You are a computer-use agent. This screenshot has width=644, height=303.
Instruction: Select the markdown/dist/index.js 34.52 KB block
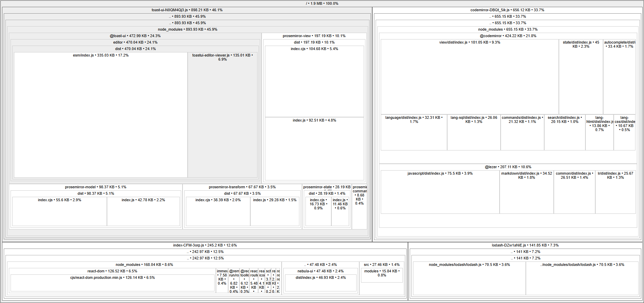tap(527, 192)
